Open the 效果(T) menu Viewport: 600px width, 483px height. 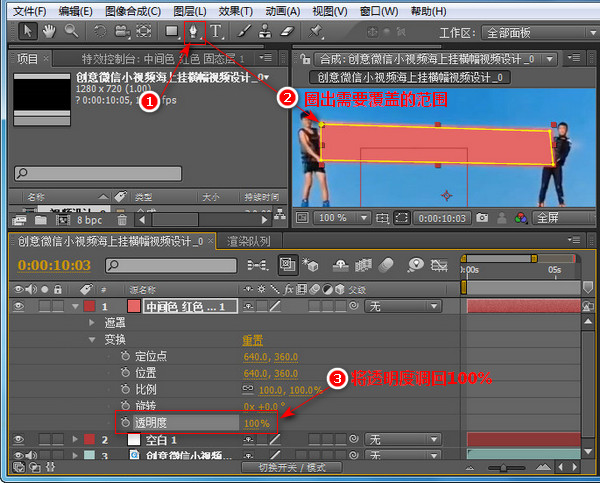point(235,11)
